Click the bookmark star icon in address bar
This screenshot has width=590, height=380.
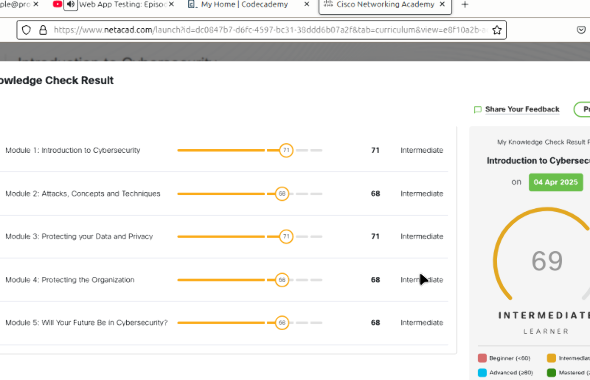click(x=497, y=30)
